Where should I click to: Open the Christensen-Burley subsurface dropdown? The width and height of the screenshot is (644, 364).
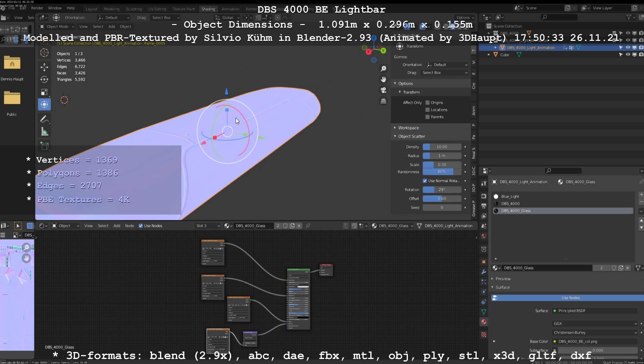(x=595, y=333)
